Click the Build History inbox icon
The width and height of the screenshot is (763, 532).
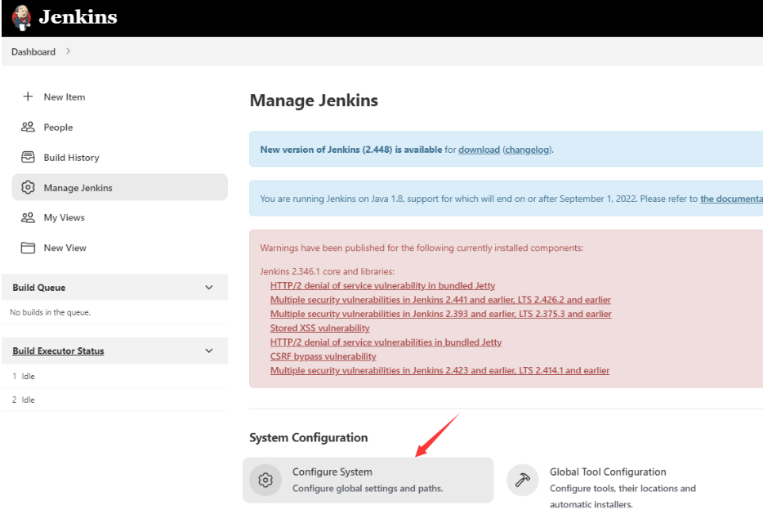click(28, 157)
